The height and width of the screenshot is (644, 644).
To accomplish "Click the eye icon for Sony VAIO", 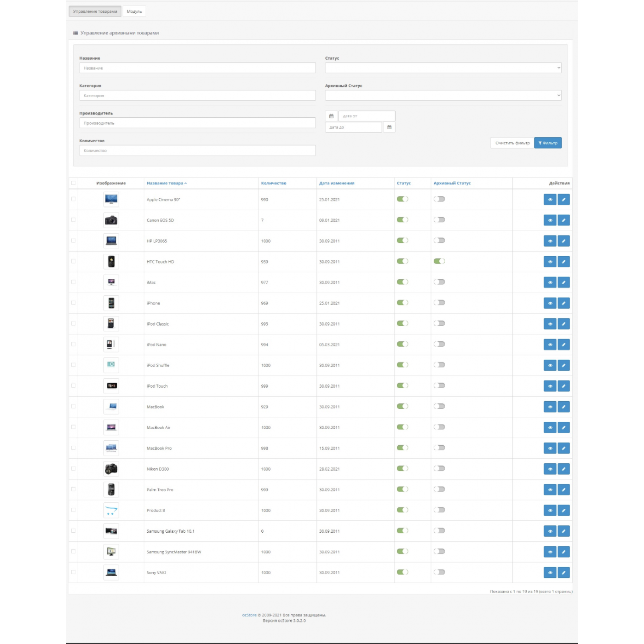I will [550, 573].
